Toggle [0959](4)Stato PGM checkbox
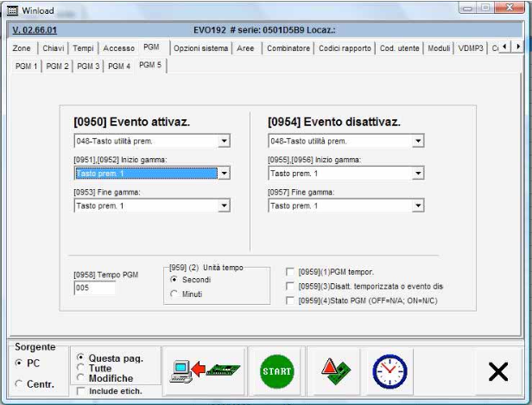The height and width of the screenshot is (405, 532). point(290,301)
